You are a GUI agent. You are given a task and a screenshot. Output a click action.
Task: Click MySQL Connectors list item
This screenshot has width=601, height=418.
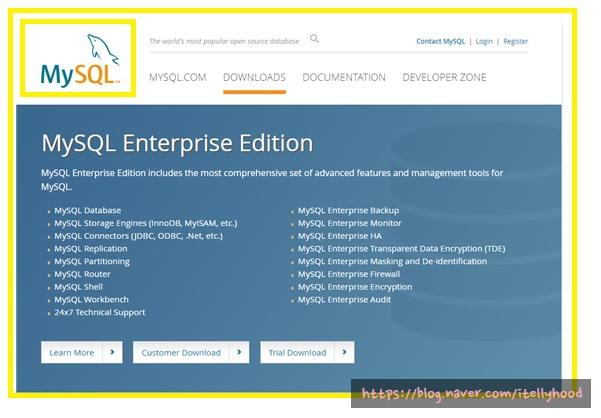coord(138,236)
